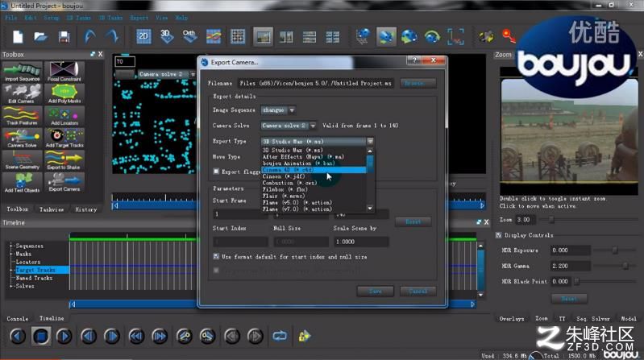Viewport: 644px width, 360px height.
Task: Click the HDR Black Point slider
Action: [x=576, y=281]
